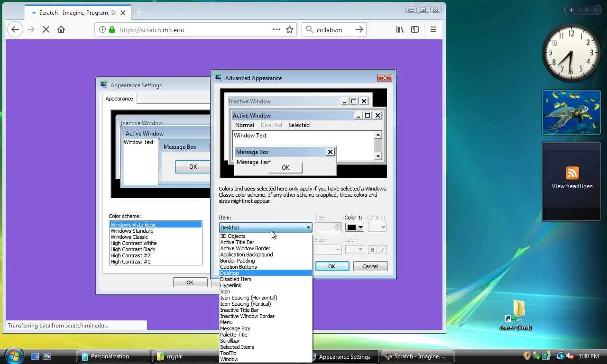The height and width of the screenshot is (364, 607).
Task: Click the green padlock in address bar
Action: (112, 29)
